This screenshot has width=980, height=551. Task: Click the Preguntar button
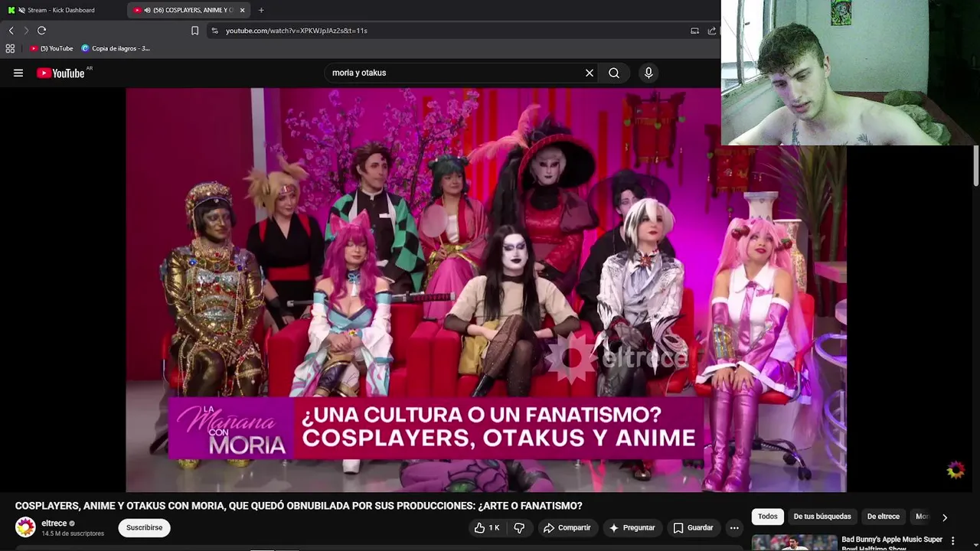[x=632, y=527]
